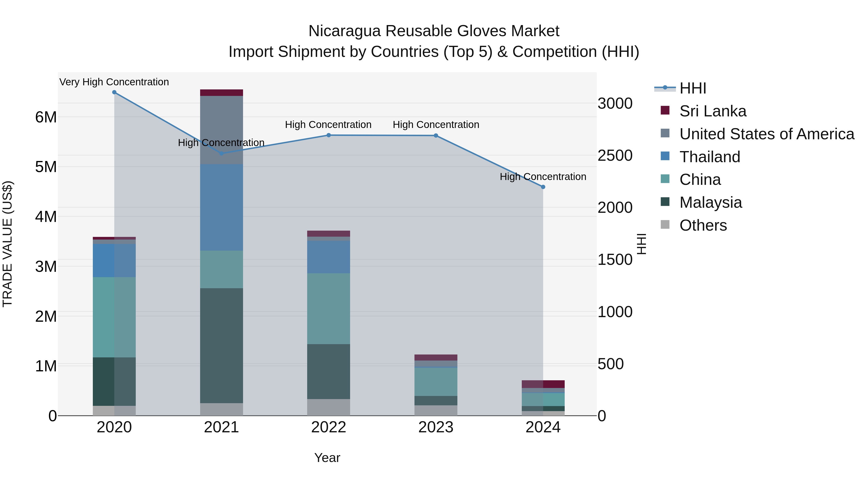Toggle Sri Lanka series in legend
This screenshot has width=868, height=488.
[704, 111]
